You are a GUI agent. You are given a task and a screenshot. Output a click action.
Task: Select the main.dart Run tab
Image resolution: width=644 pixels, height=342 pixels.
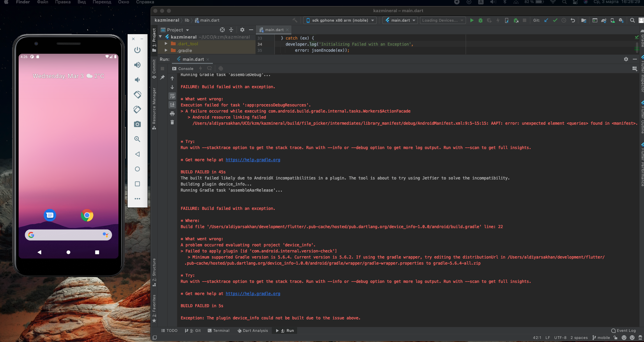193,59
